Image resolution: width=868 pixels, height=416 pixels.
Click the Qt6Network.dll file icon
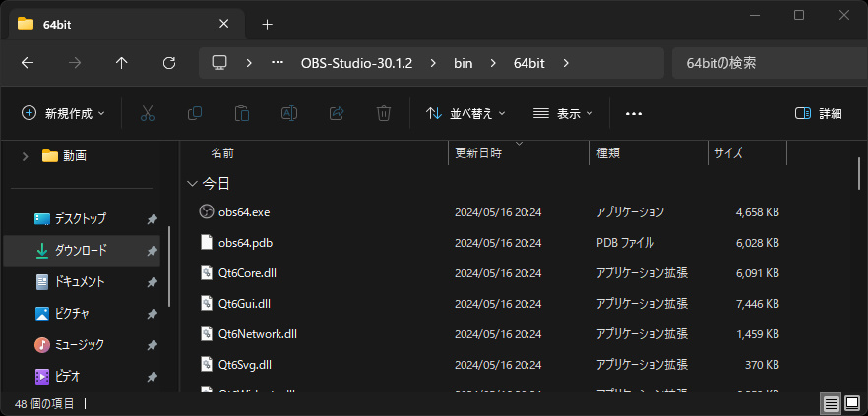207,333
